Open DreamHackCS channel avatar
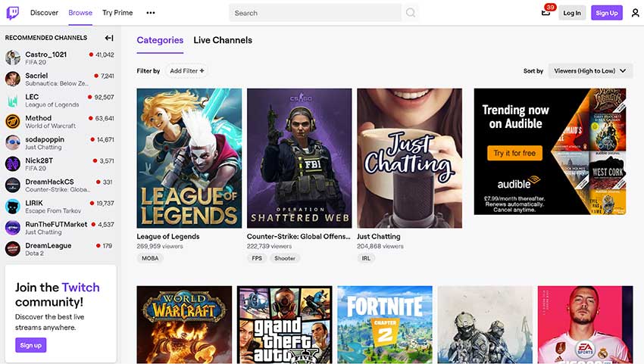 tap(13, 185)
